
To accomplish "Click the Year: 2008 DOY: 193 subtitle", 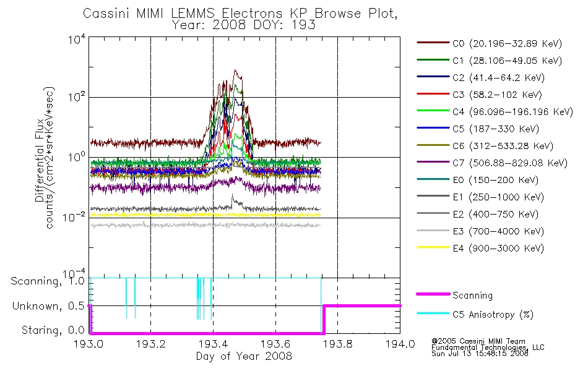I will [x=244, y=25].
